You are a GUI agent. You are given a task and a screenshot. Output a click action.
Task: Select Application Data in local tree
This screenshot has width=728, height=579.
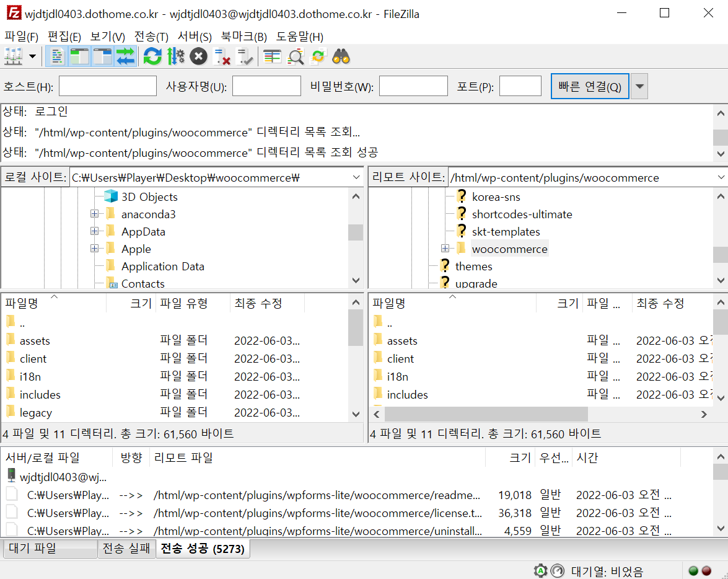(162, 267)
